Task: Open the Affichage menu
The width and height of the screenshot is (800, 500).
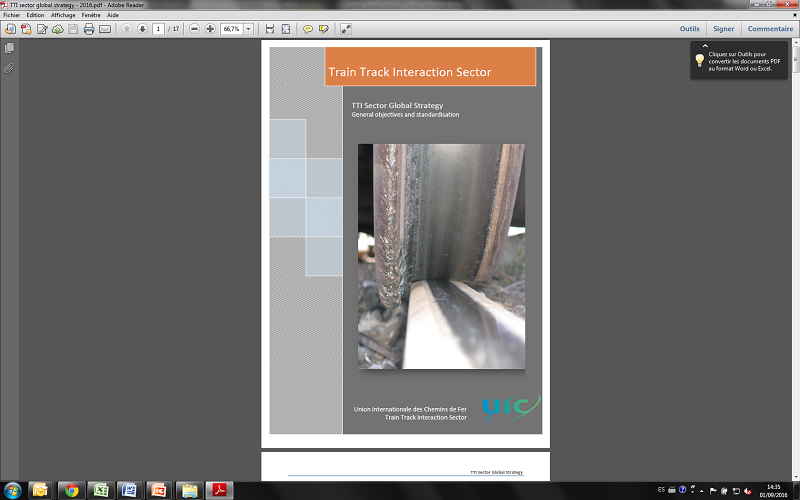Action: click(63, 16)
